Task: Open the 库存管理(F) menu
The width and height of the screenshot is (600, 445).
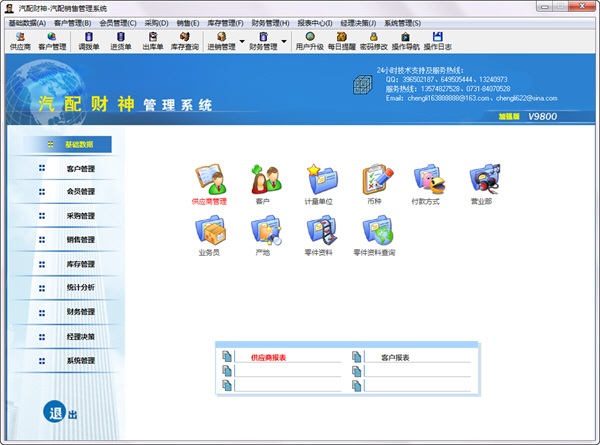Action: tap(225, 23)
